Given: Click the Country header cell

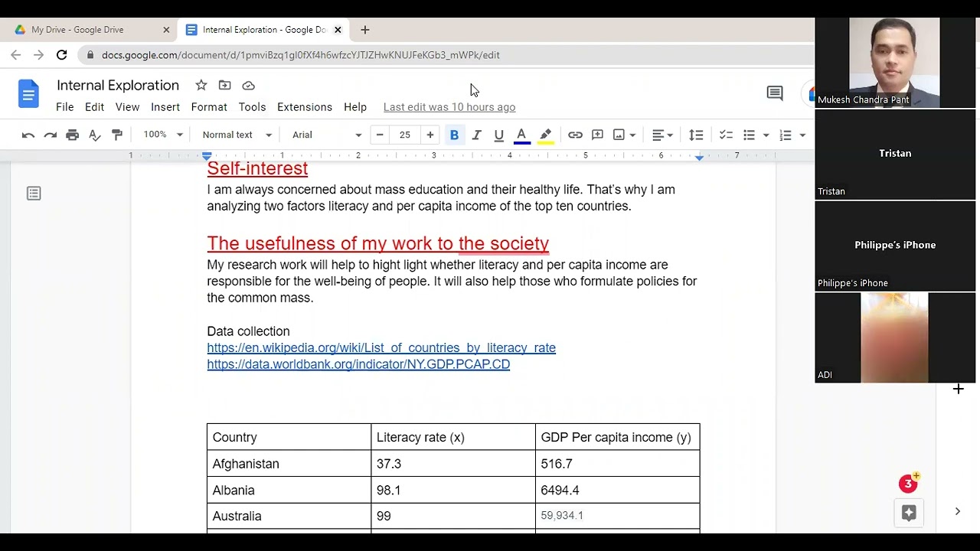Looking at the screenshot, I should point(289,437).
